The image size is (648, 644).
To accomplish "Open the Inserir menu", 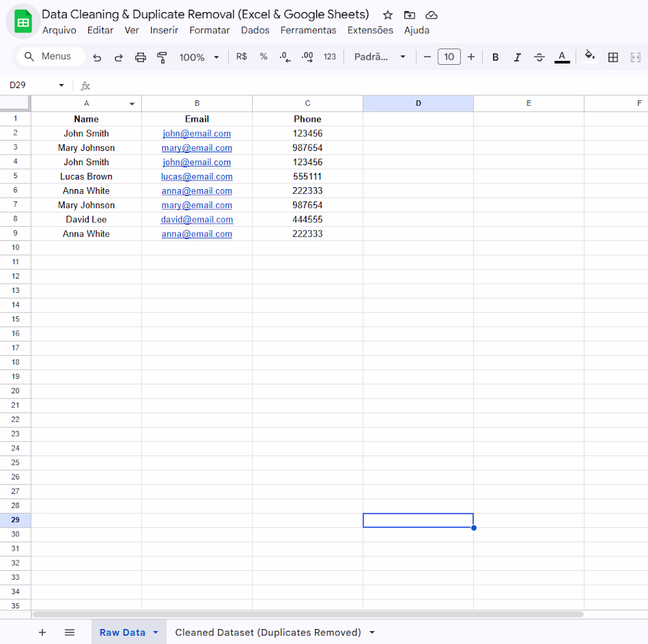I will [164, 30].
